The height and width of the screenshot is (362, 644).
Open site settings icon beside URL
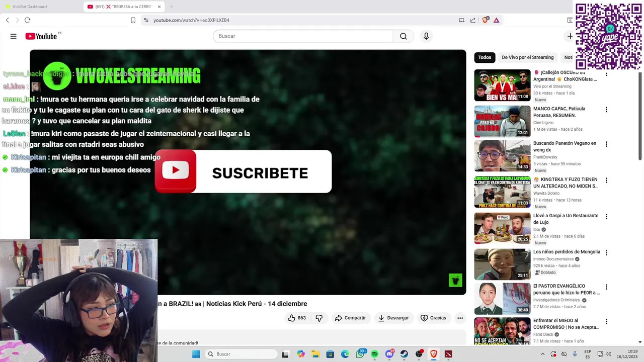[146, 20]
